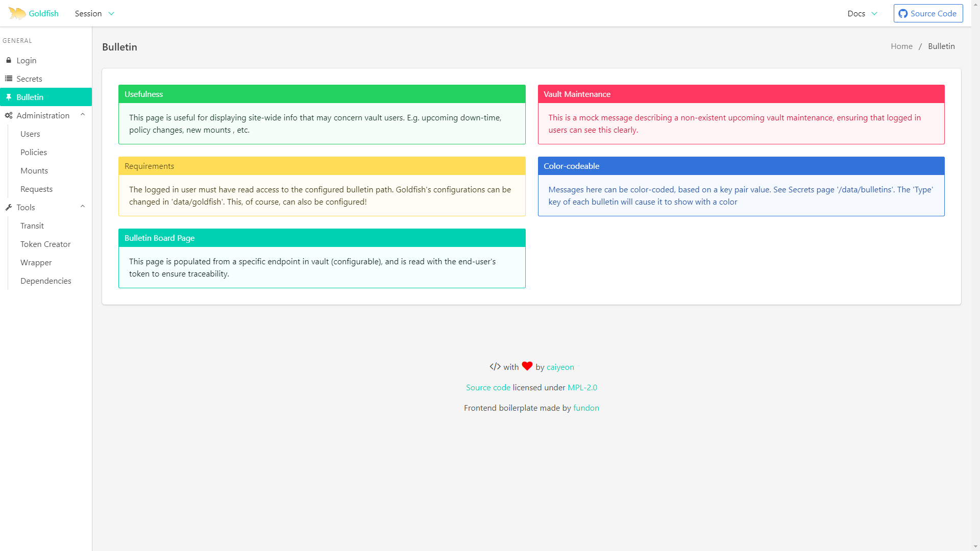
Task: Open the MPL-2.0 license link
Action: click(x=582, y=387)
